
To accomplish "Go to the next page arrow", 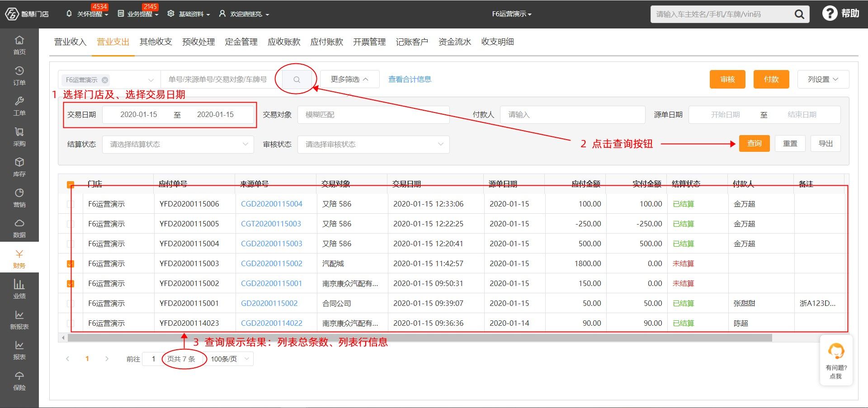I will coord(107,359).
